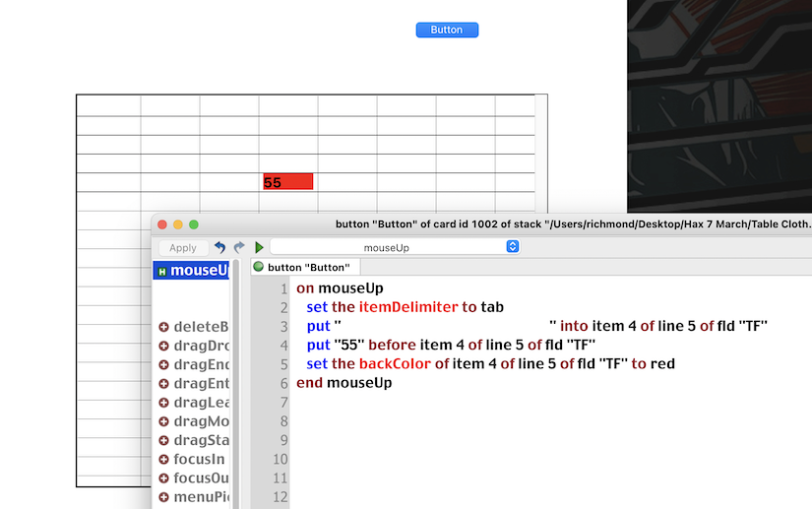Click the green zoom button of script editor
The height and width of the screenshot is (509, 812).
pyautogui.click(x=194, y=225)
